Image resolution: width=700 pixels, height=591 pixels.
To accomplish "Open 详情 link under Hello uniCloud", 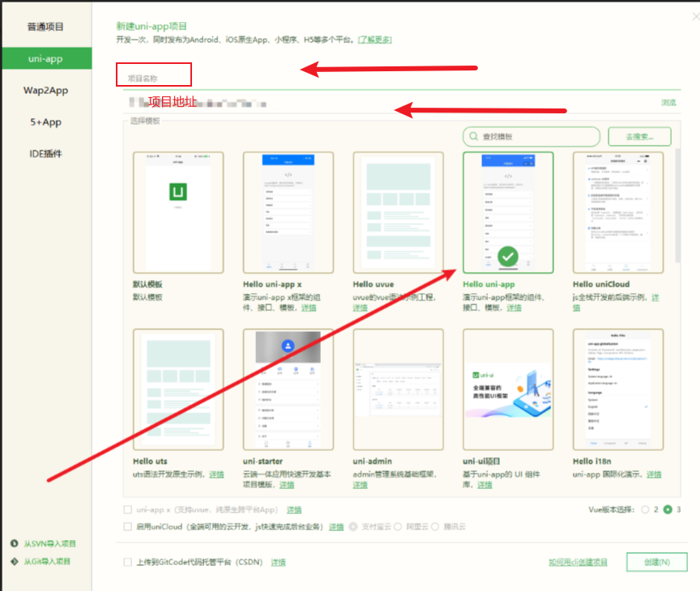I will pos(655,297).
